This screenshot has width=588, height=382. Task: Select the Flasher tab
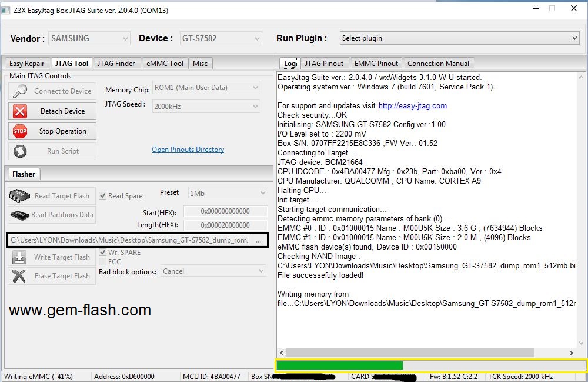pyautogui.click(x=24, y=174)
